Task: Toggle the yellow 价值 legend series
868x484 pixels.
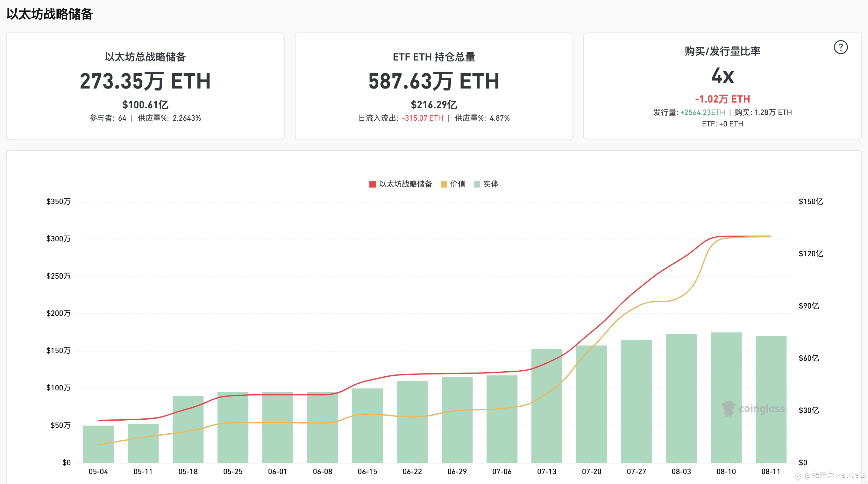Action: 457,184
